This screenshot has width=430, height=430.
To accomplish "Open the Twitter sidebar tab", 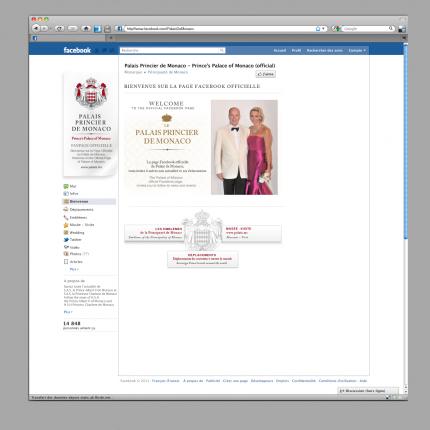I will [x=75, y=240].
